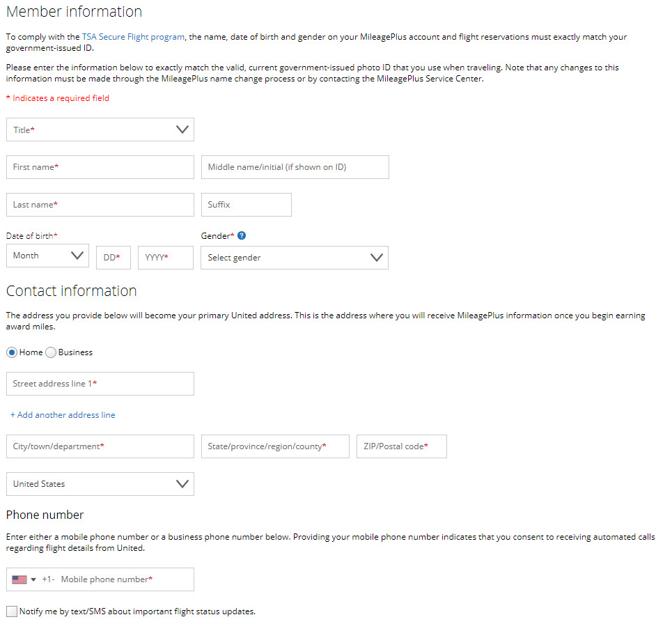Select the Business address radio button
This screenshot has height=624, width=672.
[x=51, y=352]
